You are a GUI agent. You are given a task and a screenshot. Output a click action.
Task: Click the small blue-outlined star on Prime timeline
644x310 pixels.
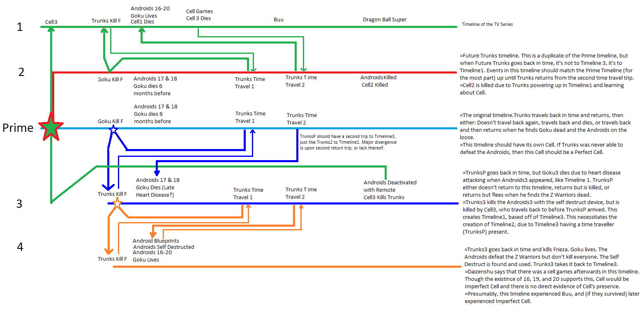[x=113, y=130]
